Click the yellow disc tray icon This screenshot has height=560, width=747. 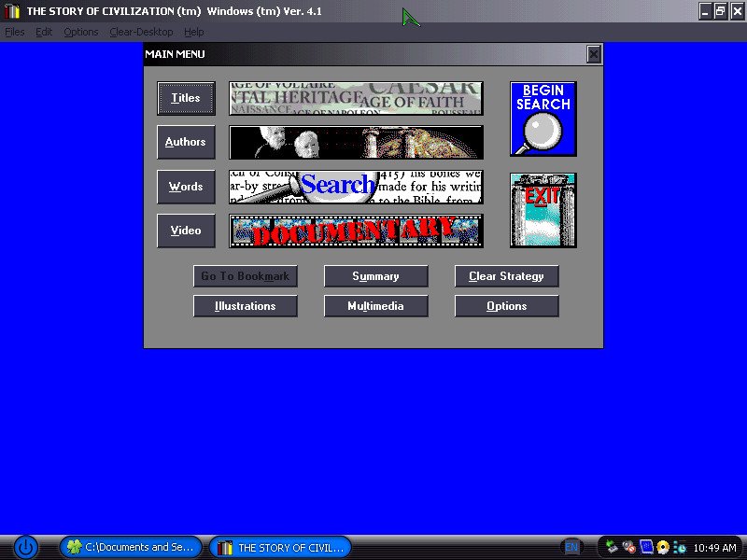[663, 548]
